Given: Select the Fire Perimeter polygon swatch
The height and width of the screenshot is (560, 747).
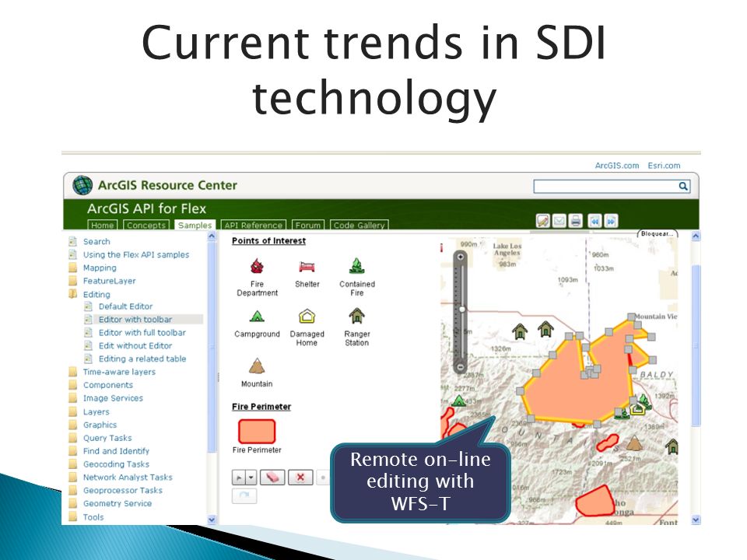Looking at the screenshot, I should click(257, 432).
